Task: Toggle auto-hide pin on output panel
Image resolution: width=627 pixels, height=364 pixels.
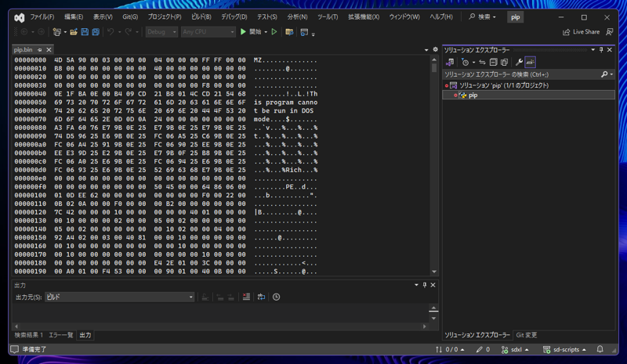Action: (x=425, y=285)
